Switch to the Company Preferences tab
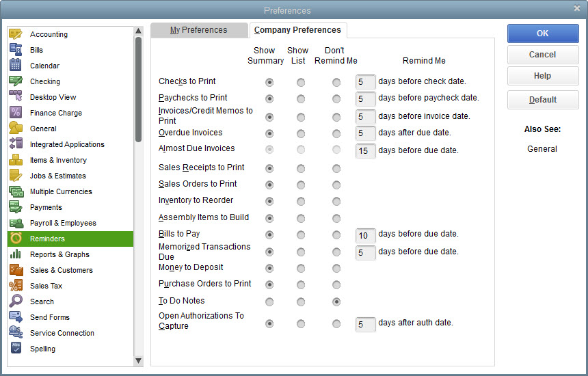 tap(297, 30)
